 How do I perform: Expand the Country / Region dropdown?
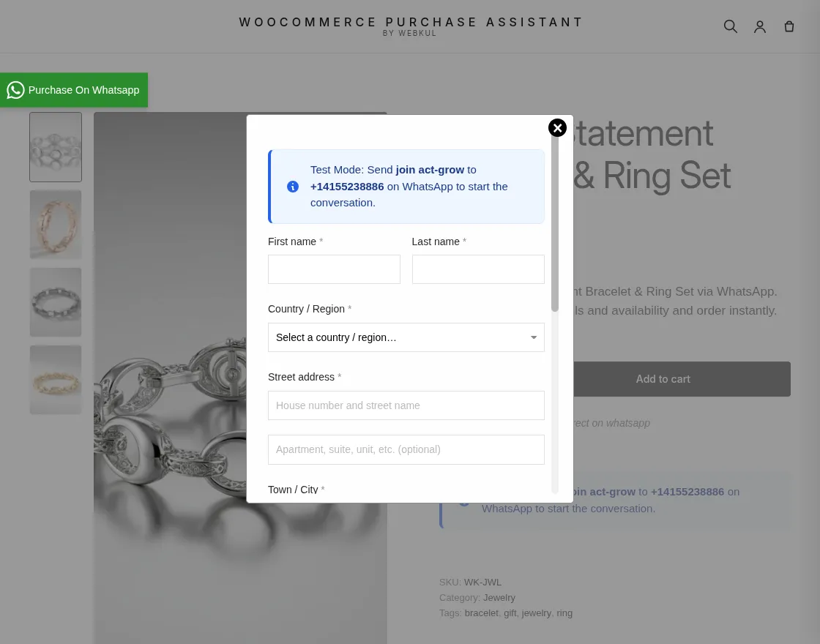[x=406, y=337]
